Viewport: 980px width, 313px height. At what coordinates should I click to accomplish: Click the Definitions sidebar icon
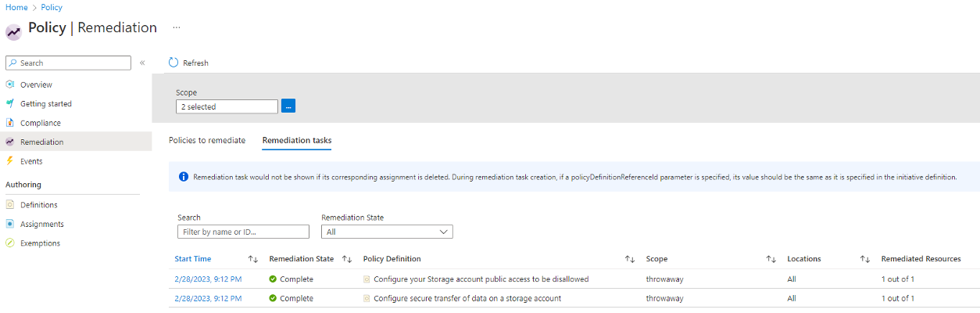click(10, 205)
